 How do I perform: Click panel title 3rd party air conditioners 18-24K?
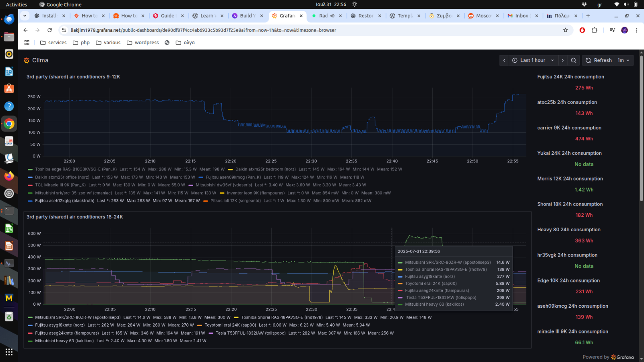(x=75, y=217)
